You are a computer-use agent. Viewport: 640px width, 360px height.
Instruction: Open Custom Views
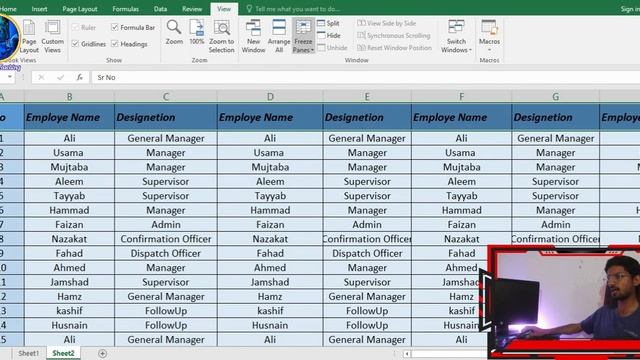(52, 37)
